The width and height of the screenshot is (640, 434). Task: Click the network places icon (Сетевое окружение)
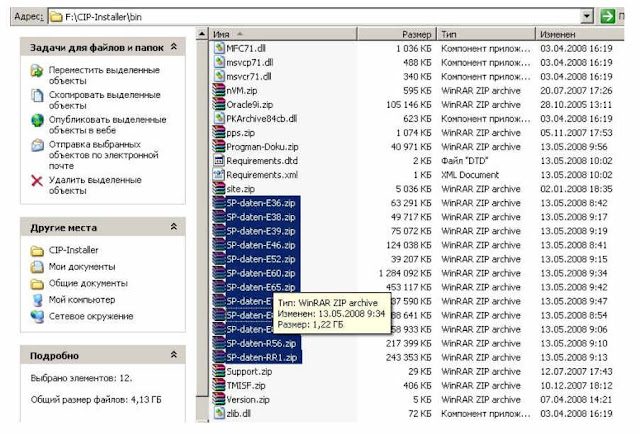(x=37, y=316)
